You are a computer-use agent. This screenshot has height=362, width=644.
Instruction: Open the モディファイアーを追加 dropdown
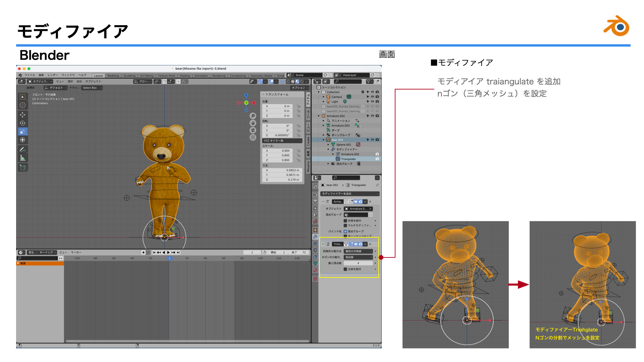pyautogui.click(x=350, y=194)
